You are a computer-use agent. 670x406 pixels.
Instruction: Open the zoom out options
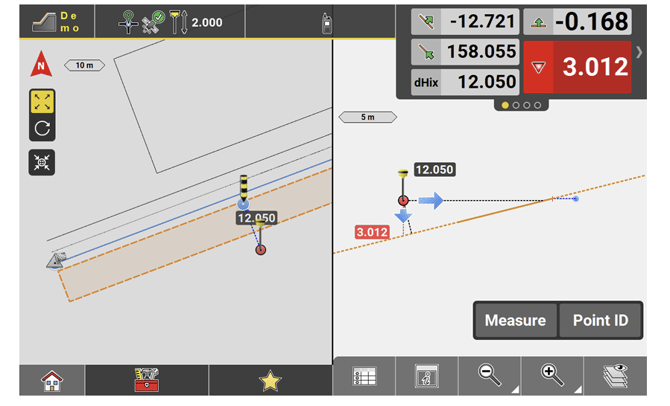click(x=490, y=377)
